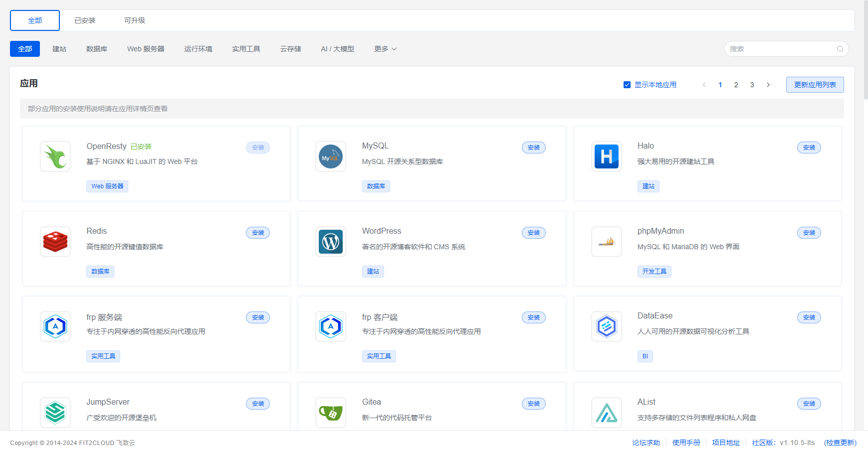Click the 数据库 tag on MySQL
This screenshot has width=868, height=454.
pyautogui.click(x=376, y=186)
